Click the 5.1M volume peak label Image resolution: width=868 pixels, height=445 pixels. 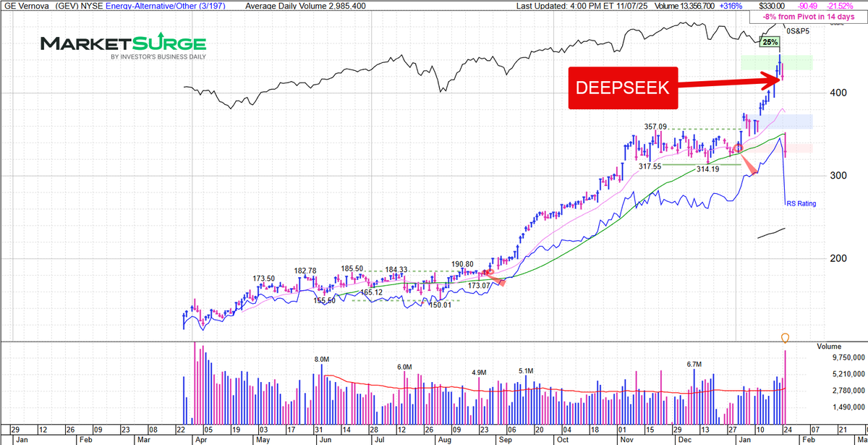click(526, 370)
